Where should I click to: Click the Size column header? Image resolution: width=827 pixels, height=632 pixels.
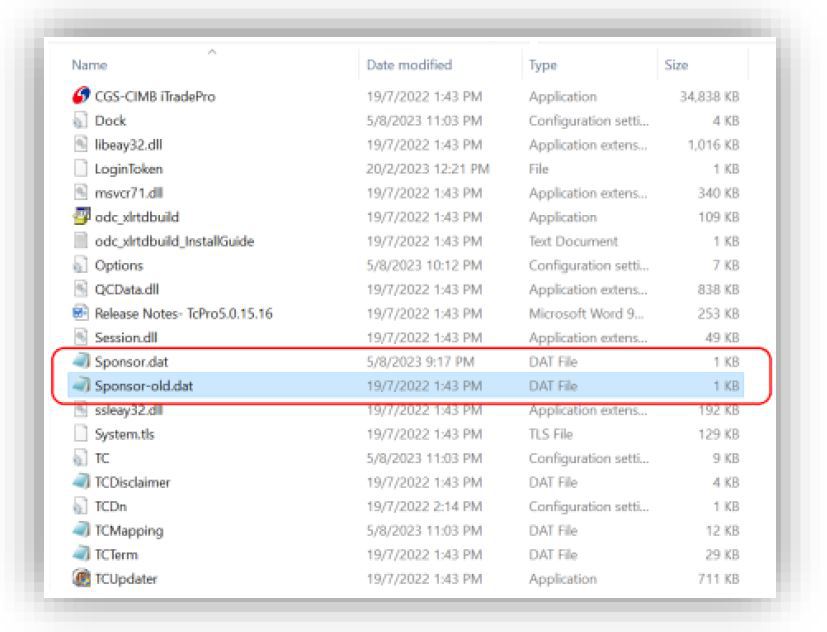coord(676,65)
